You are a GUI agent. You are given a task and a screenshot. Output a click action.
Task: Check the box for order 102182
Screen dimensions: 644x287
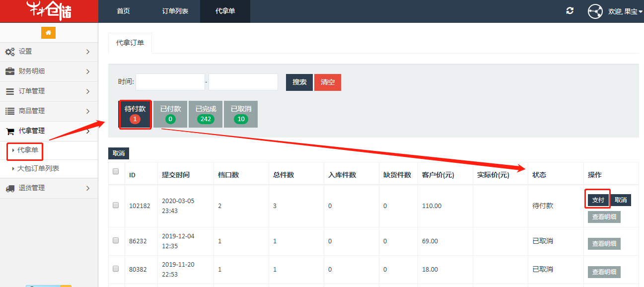pos(116,205)
